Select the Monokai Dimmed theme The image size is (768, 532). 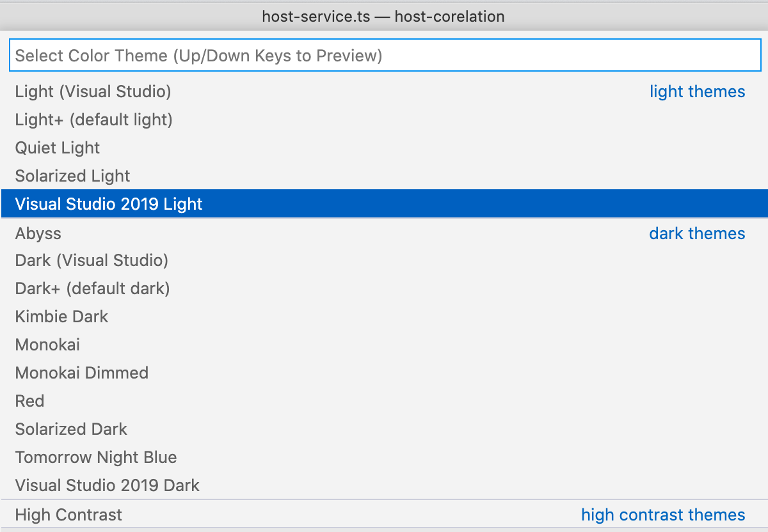click(82, 373)
